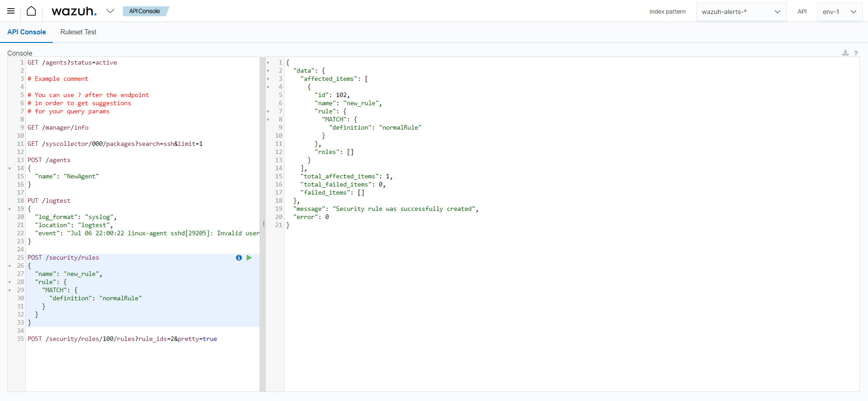Click the Index pattern label

[667, 12]
